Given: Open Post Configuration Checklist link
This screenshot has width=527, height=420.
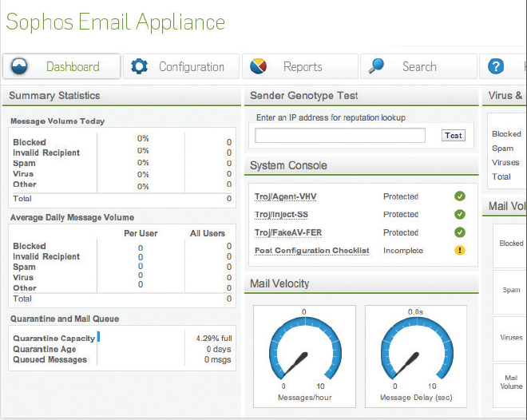Looking at the screenshot, I should point(312,251).
